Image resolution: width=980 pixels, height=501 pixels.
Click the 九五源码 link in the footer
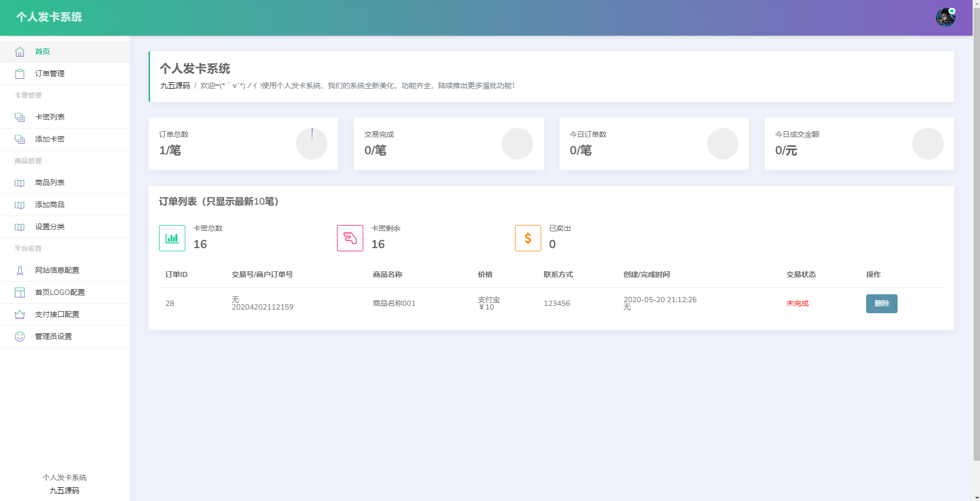point(65,491)
